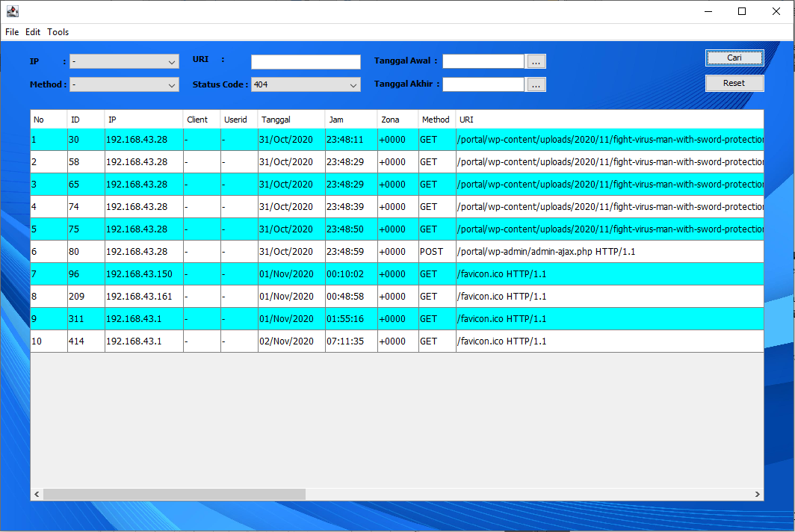Click the Java application icon in title bar
This screenshot has height=532, width=795.
pyautogui.click(x=12, y=11)
